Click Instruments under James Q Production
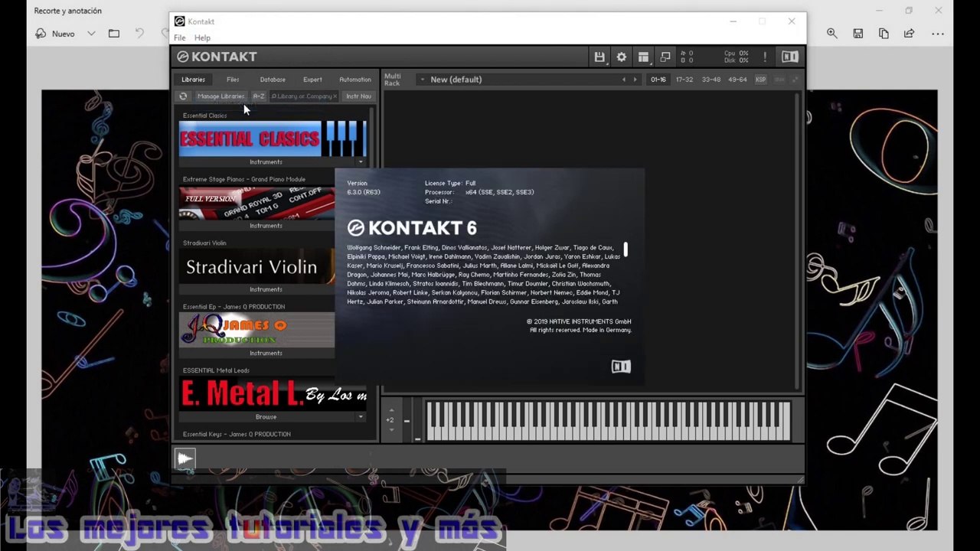This screenshot has width=980, height=551. click(266, 353)
